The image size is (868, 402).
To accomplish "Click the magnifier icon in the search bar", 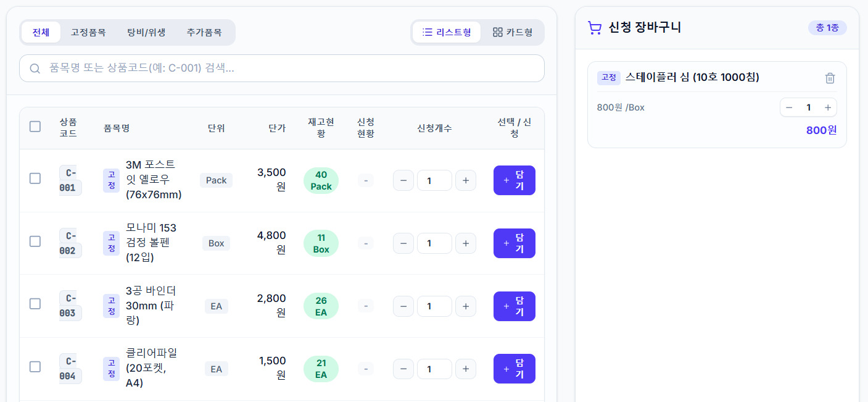I will pos(35,69).
